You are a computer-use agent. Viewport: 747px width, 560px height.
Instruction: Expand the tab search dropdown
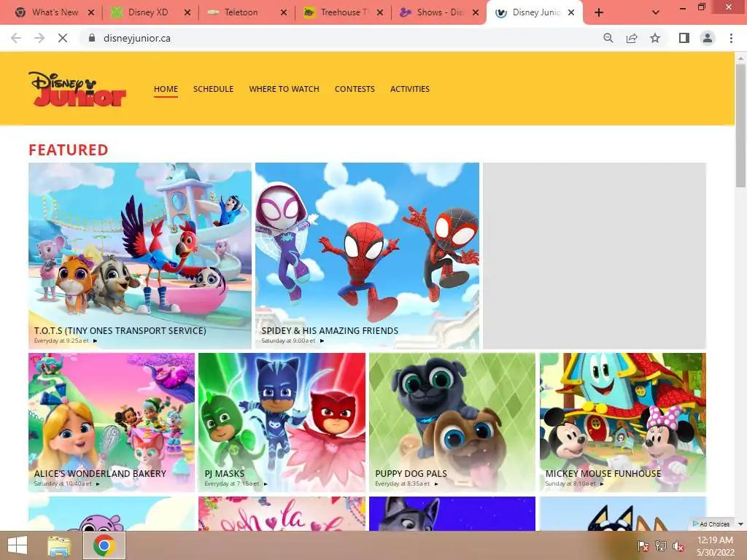coord(656,13)
